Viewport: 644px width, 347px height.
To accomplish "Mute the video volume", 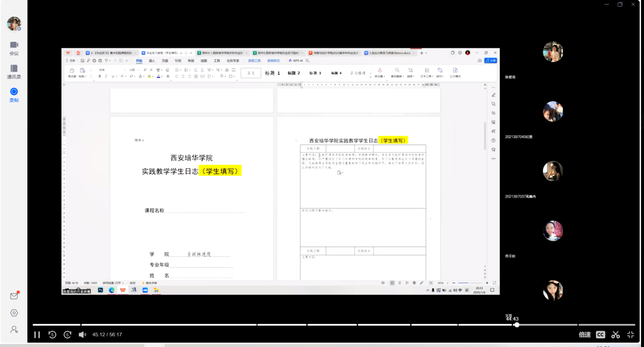I will pyautogui.click(x=82, y=335).
